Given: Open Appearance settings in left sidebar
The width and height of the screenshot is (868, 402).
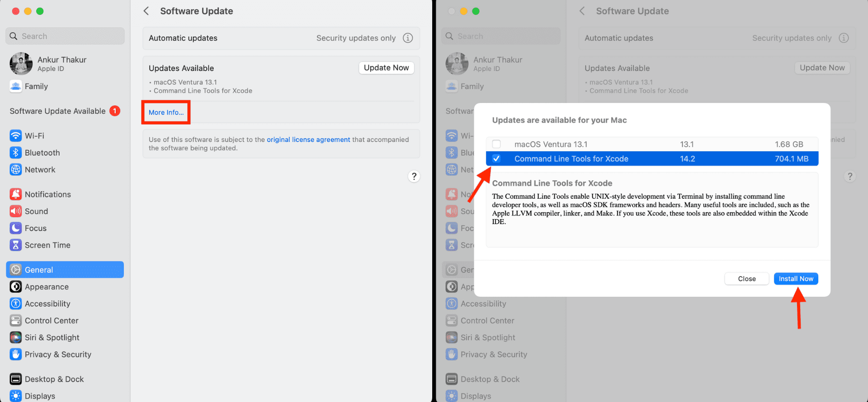Looking at the screenshot, I should coord(65,286).
